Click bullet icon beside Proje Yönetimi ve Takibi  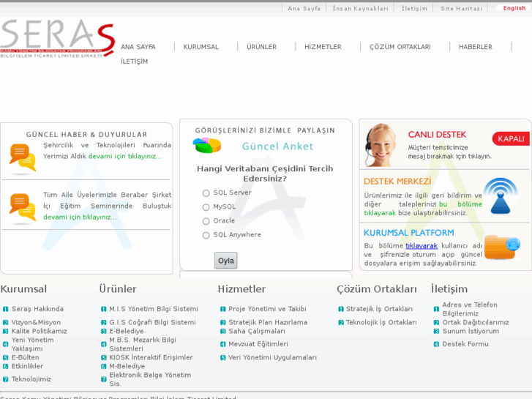pos(222,309)
